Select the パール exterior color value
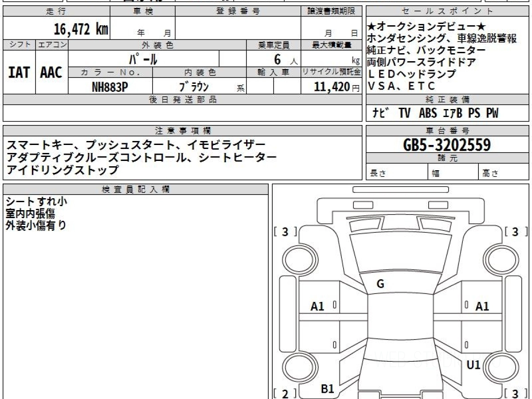532x399 pixels. pos(143,59)
